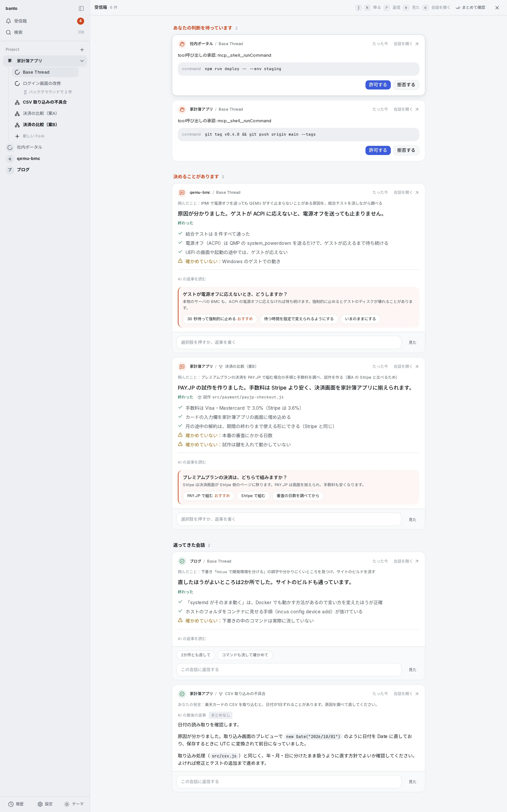Choose 待つ時間を設定で変えられるようにする option
Image resolution: width=507 pixels, height=812 pixels.
click(x=299, y=319)
